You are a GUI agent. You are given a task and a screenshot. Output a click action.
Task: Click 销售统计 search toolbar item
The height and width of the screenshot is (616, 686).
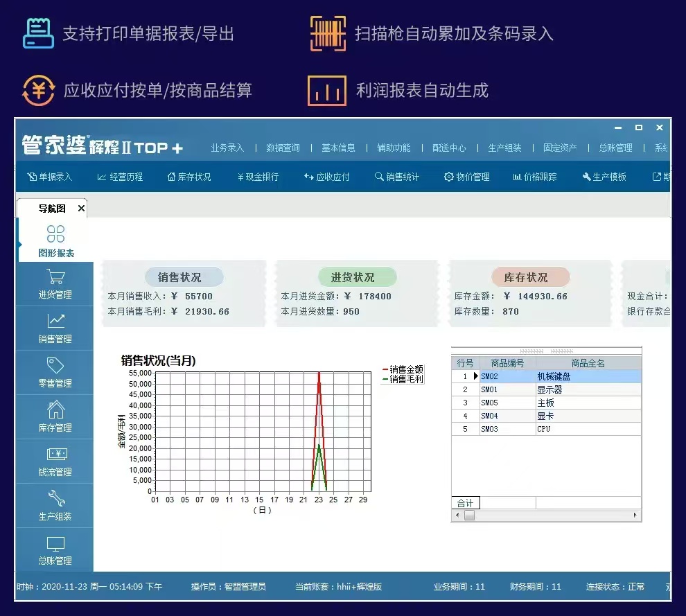(x=397, y=177)
